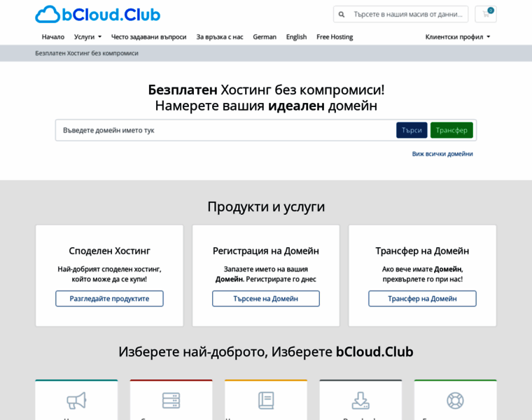The width and height of the screenshot is (532, 420).
Task: Switch language to English
Action: pos(297,37)
